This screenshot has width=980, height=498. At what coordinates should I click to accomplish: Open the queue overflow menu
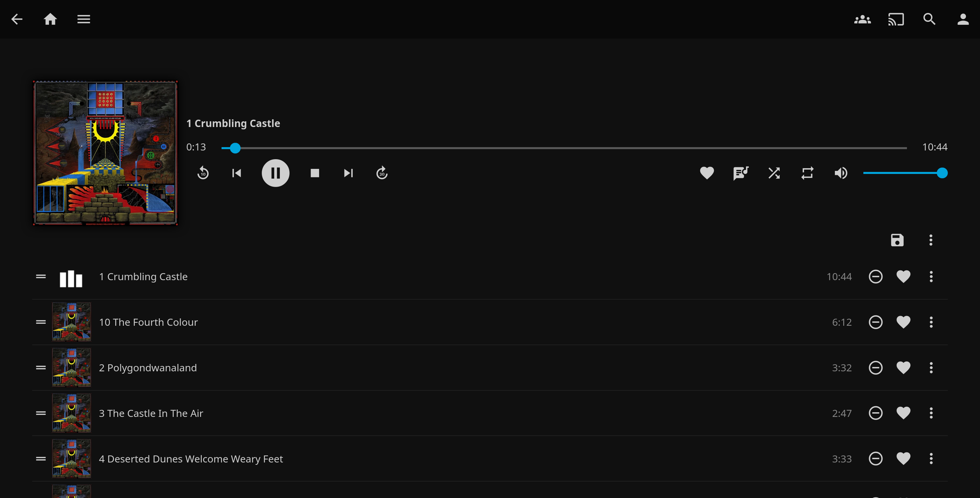[x=931, y=240]
